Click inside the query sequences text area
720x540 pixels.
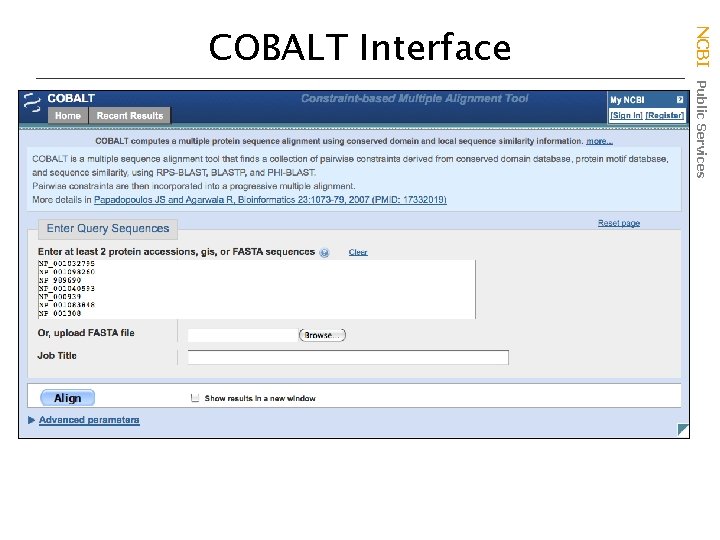257,289
